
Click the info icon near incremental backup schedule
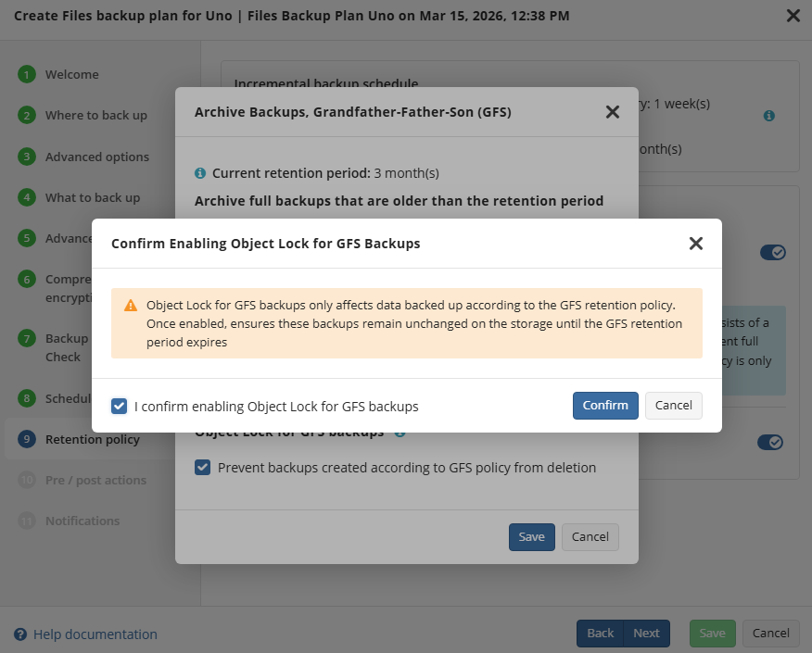[x=768, y=117]
